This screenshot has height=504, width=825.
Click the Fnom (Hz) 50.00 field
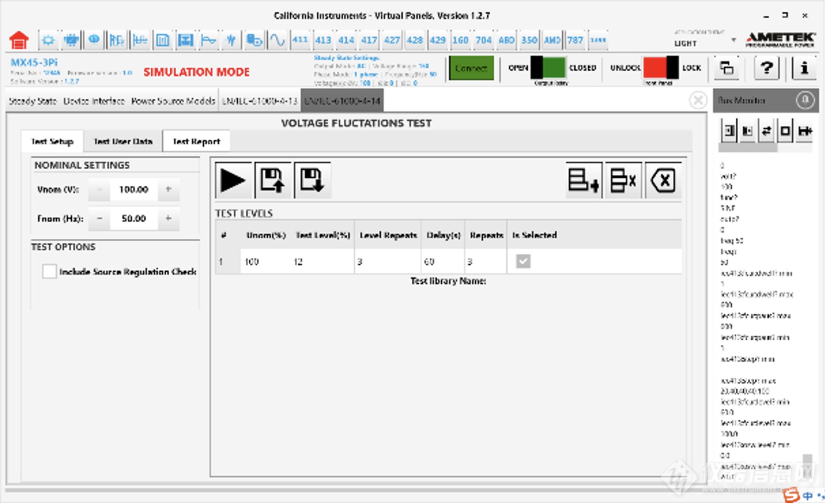[x=134, y=219]
